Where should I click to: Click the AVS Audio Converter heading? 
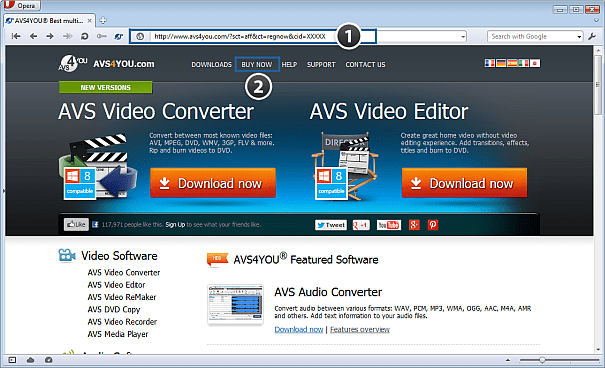(328, 292)
